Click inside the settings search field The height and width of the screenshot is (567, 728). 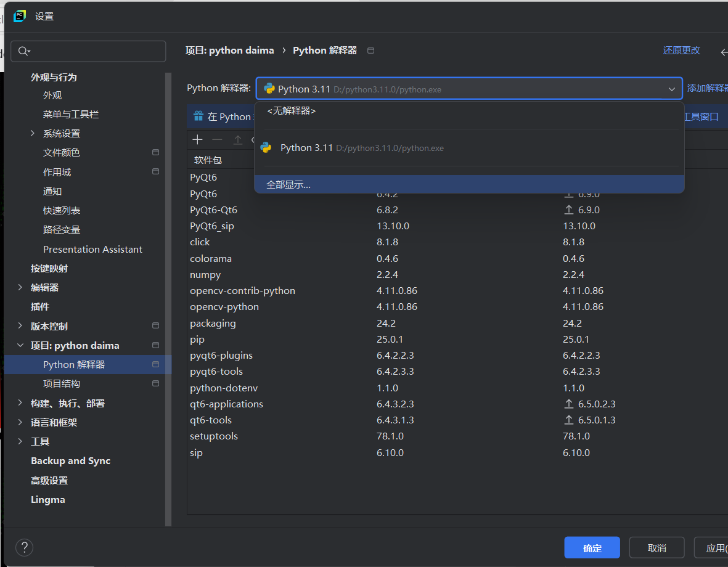pos(88,51)
